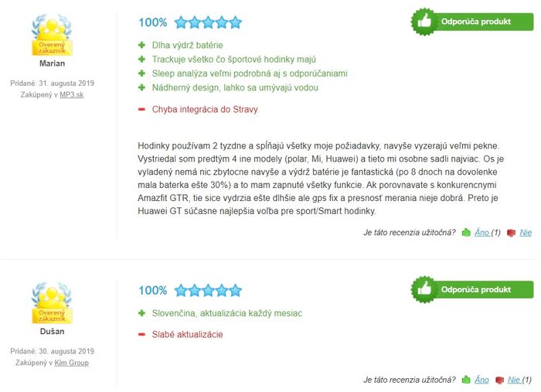Click Marian's five-star rating
This screenshot has height=392, width=541.
[x=208, y=22]
